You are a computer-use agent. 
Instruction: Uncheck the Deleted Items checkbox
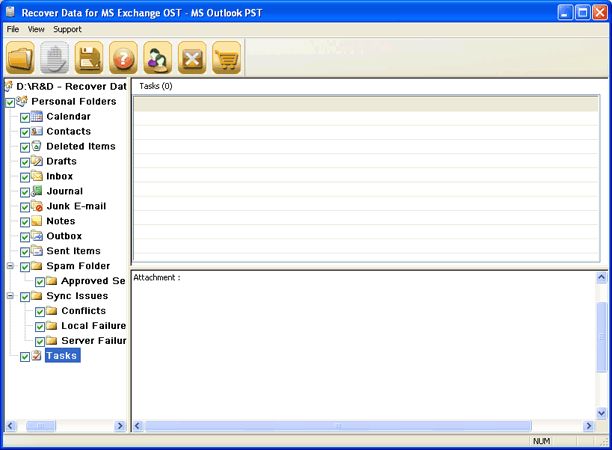click(x=25, y=147)
